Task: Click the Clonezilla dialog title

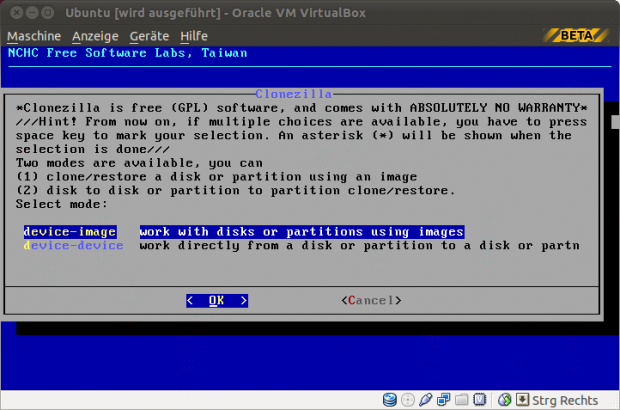Action: (x=293, y=94)
